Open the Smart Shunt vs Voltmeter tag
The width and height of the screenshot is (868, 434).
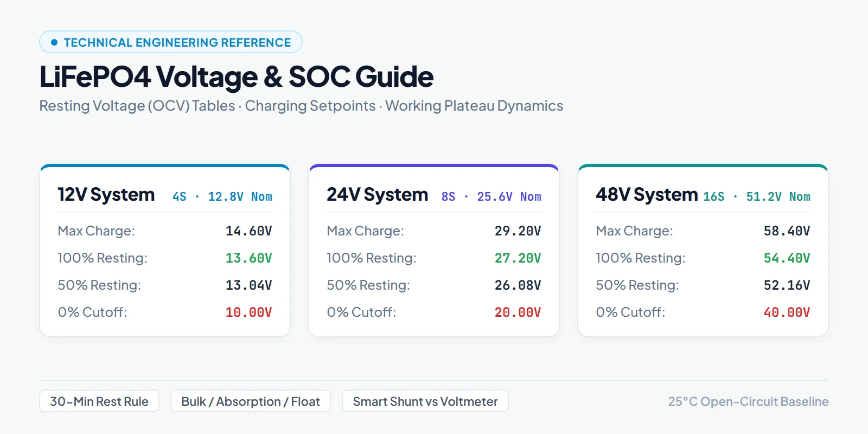click(425, 401)
